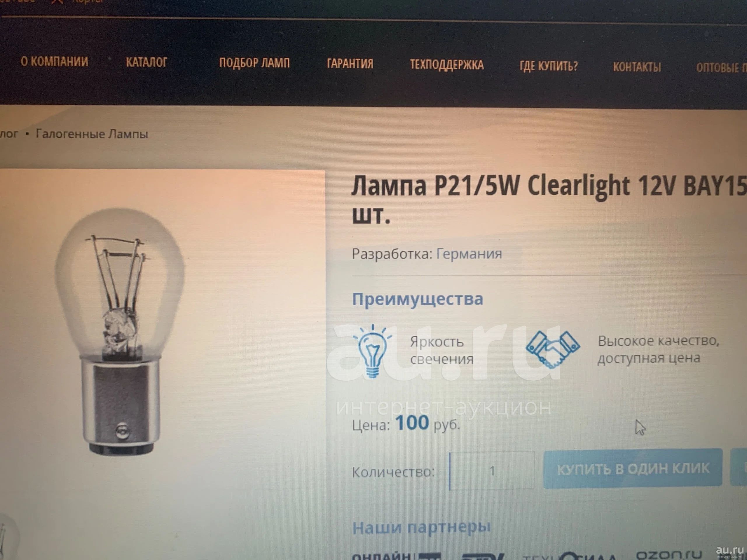This screenshot has height=560, width=747.
Task: Open О компании menu item
Action: click(54, 62)
